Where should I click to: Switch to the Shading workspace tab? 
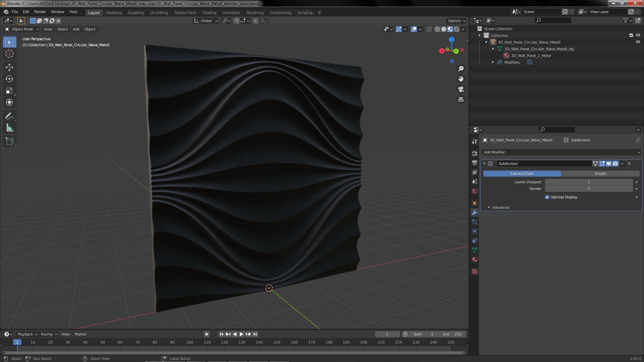pos(209,13)
